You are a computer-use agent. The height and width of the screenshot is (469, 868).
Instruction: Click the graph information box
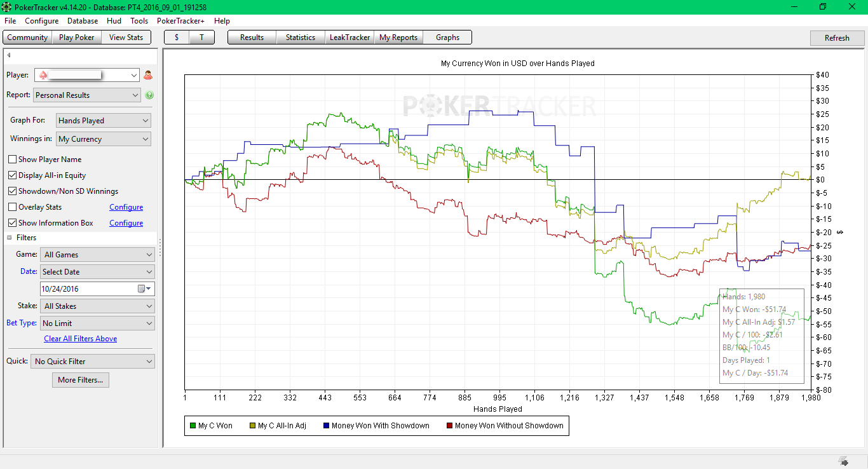762,336
